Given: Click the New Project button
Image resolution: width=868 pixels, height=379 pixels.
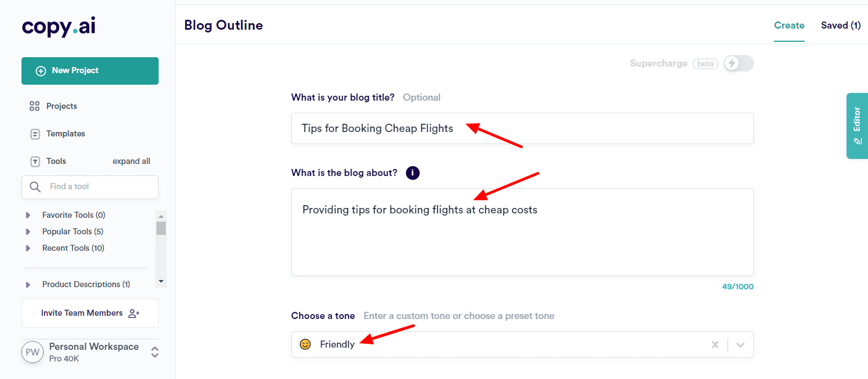Looking at the screenshot, I should pos(90,71).
